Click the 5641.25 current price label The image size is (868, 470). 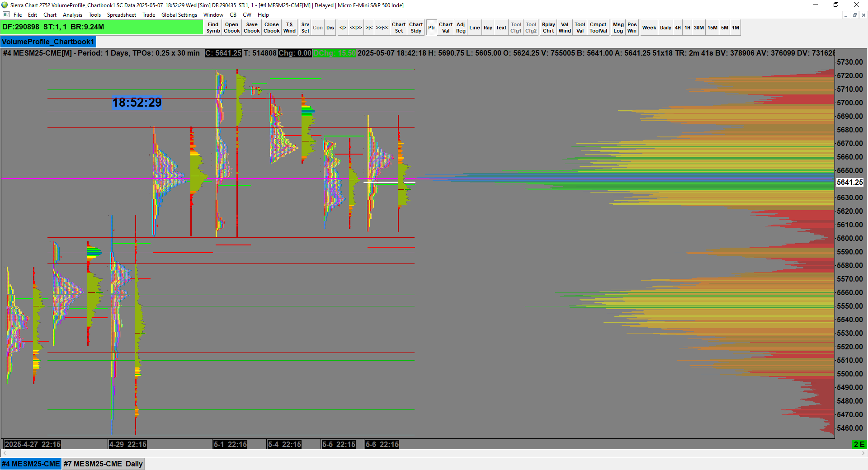850,182
